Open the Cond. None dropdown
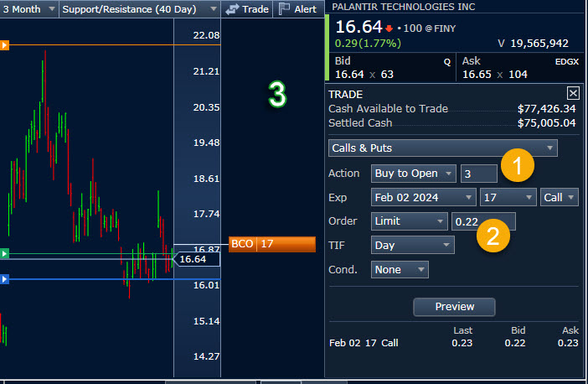 point(400,270)
